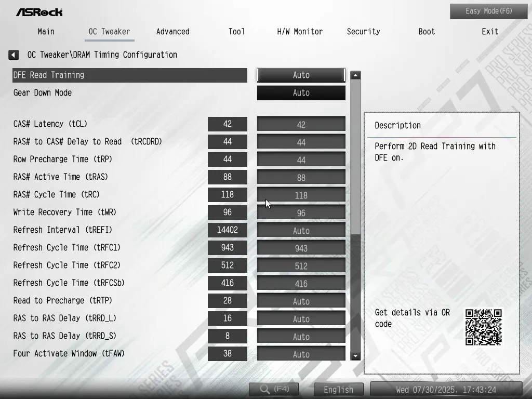
Task: Click the QR code image
Action: [484, 327]
